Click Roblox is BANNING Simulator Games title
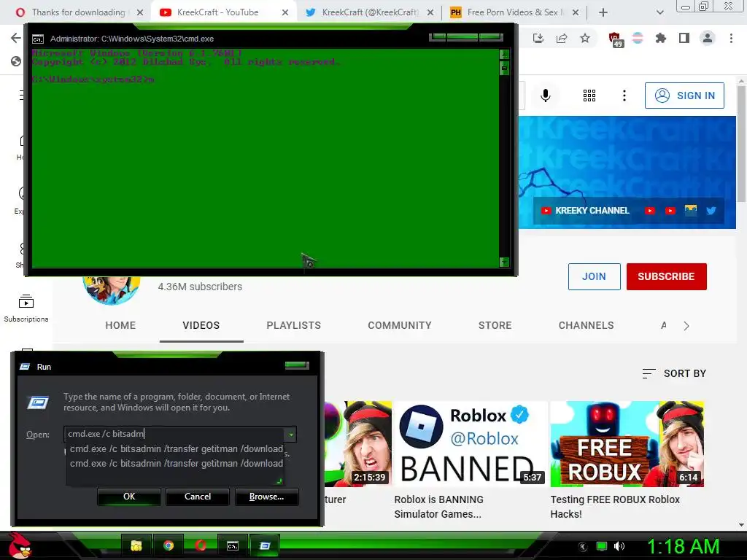The height and width of the screenshot is (560, 747). pyautogui.click(x=438, y=507)
